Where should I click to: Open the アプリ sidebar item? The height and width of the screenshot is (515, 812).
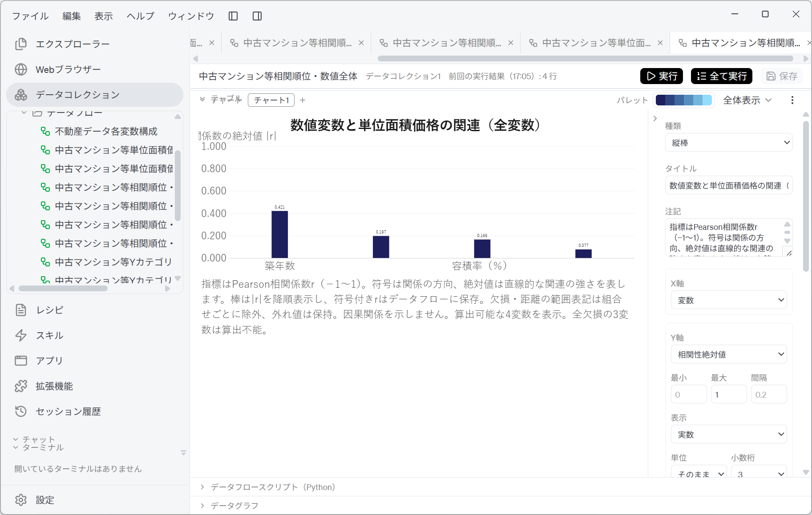coord(94,361)
